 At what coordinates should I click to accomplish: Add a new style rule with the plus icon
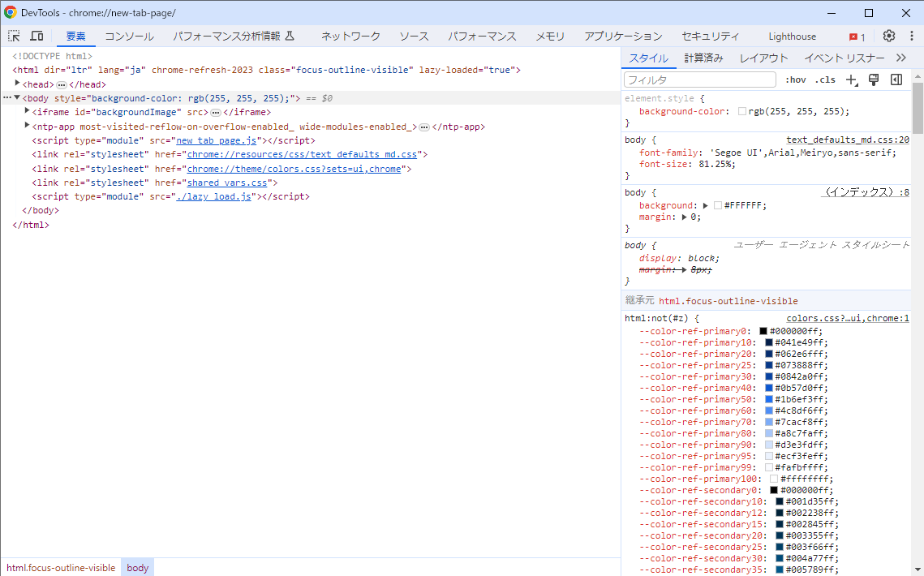coord(852,80)
